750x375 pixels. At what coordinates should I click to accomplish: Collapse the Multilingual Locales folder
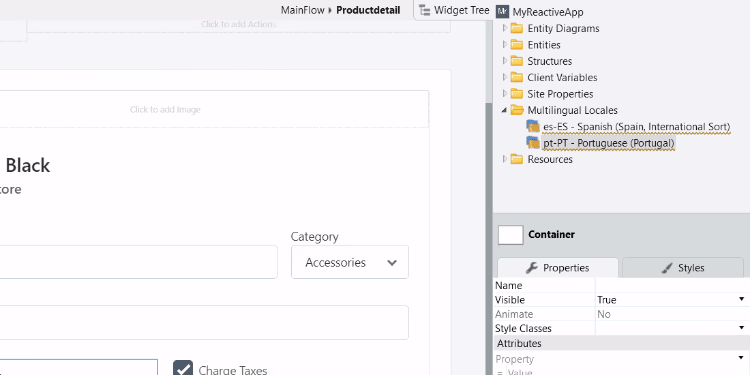504,110
